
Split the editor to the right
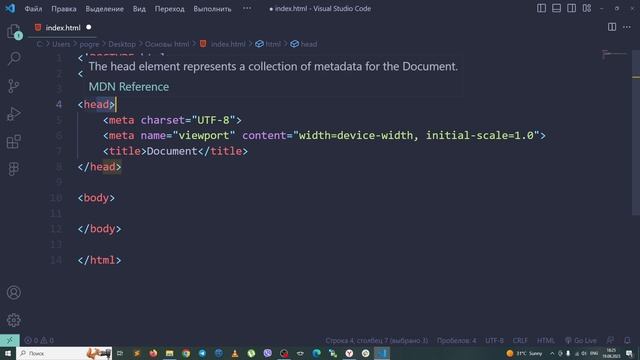[x=612, y=27]
